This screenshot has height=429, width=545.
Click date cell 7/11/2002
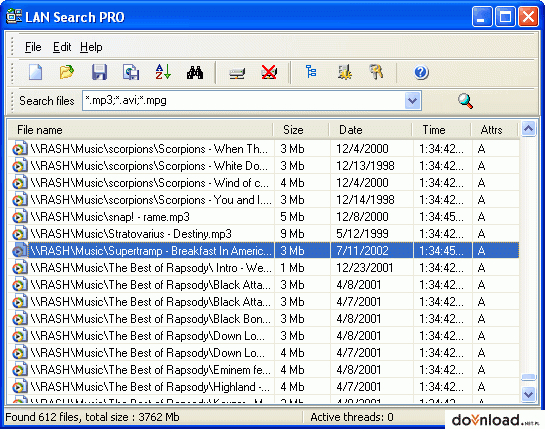pos(361,251)
